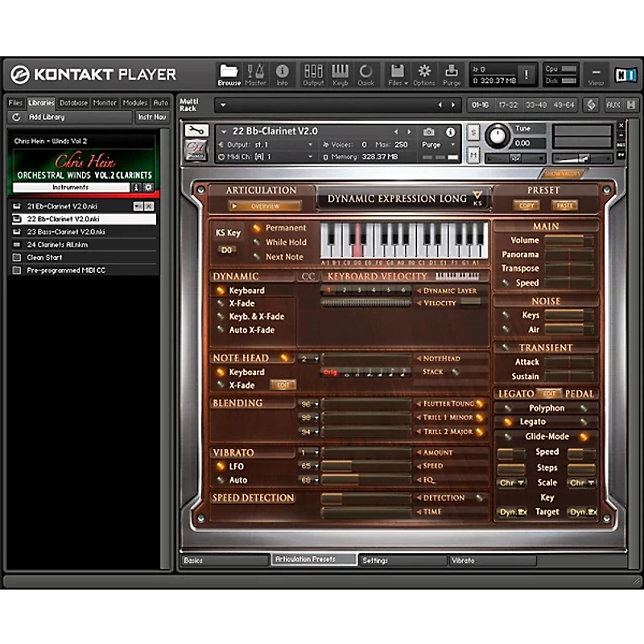Click the Tune knob
This screenshot has width=644, height=644.
pyautogui.click(x=497, y=135)
